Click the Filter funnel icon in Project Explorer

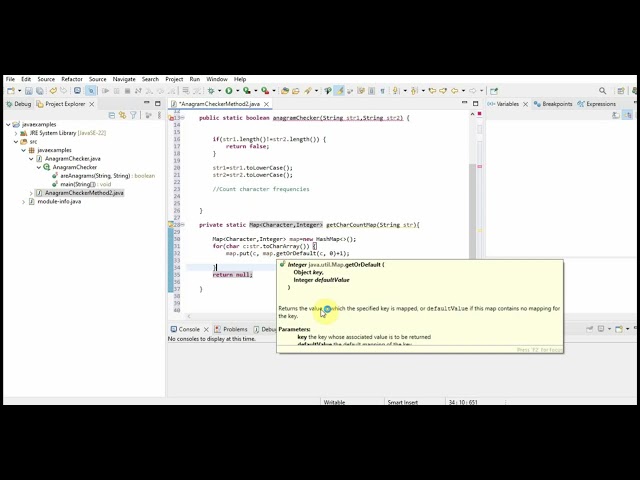(133, 116)
